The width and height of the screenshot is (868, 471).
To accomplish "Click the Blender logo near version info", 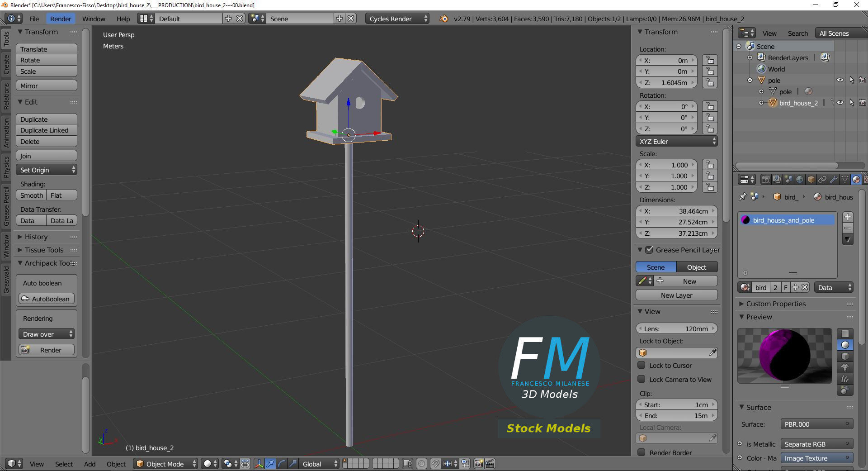I will coord(444,19).
